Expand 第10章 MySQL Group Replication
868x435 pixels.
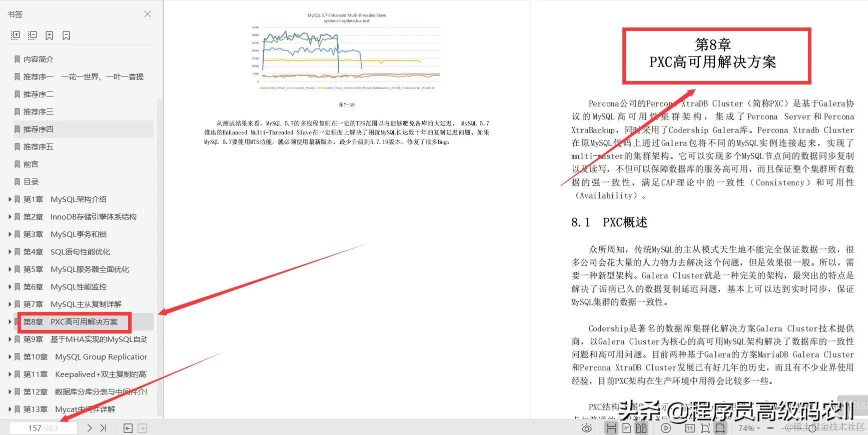click(10, 356)
